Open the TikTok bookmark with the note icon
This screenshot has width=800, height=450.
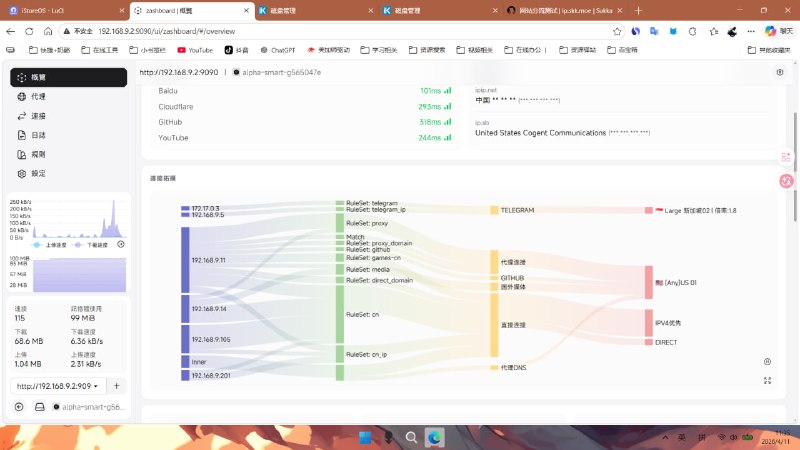click(237, 50)
